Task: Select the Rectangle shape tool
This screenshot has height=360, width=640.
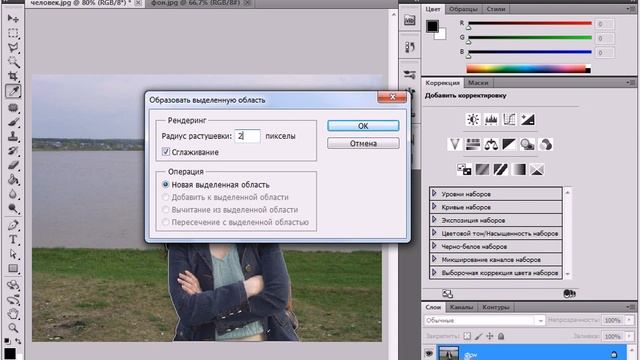Action: 13,268
